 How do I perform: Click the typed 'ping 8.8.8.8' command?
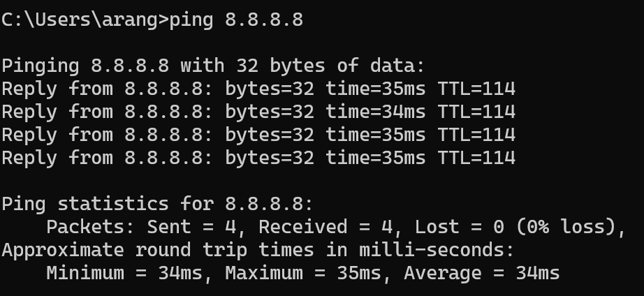[x=236, y=19]
